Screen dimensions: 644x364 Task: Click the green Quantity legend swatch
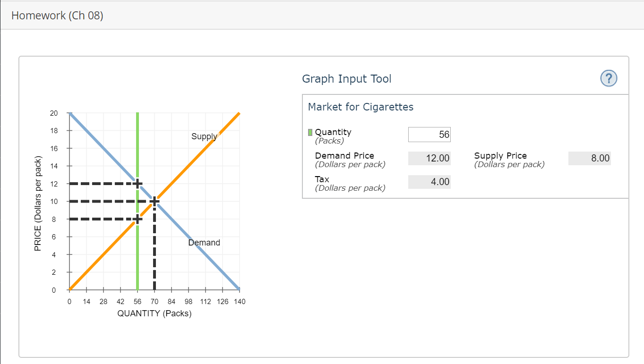(x=310, y=132)
